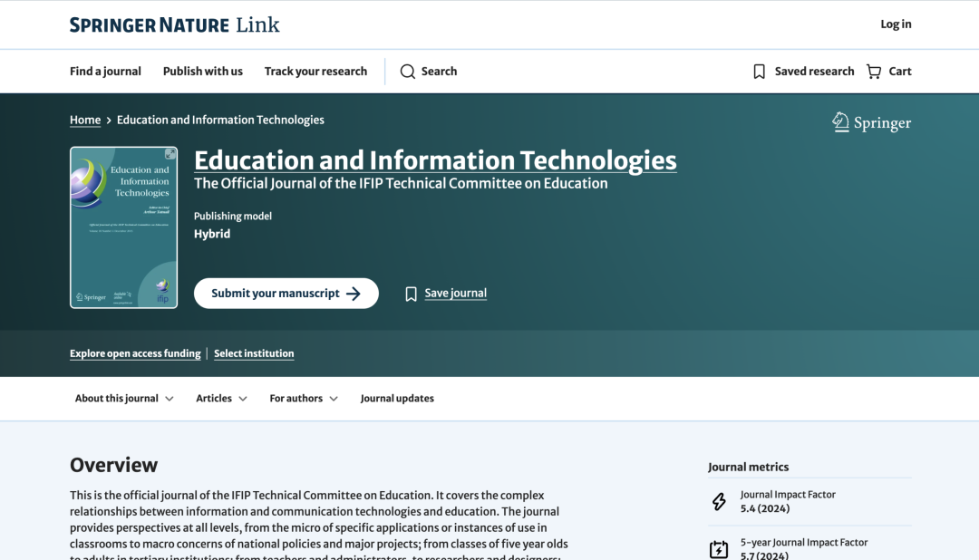Click the Official Journal of IFIP subtitle
This screenshot has width=979, height=560.
(401, 184)
